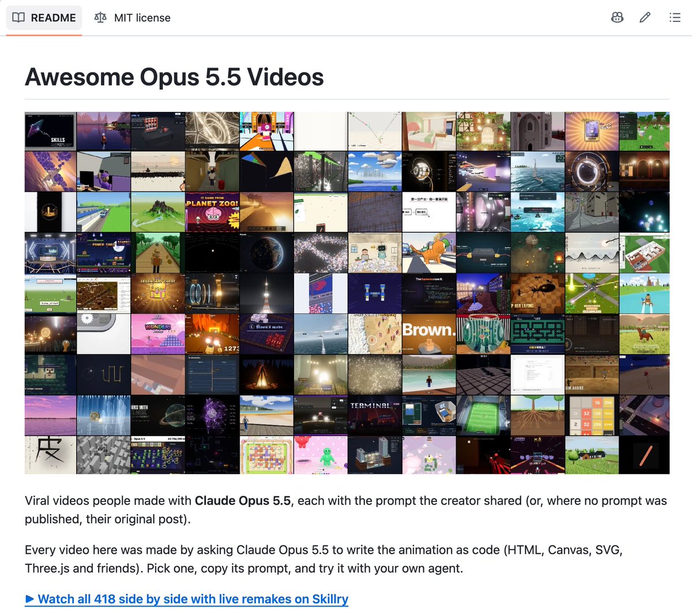Open the TERMINAL thumbnail
The image size is (692, 616).
point(375,415)
